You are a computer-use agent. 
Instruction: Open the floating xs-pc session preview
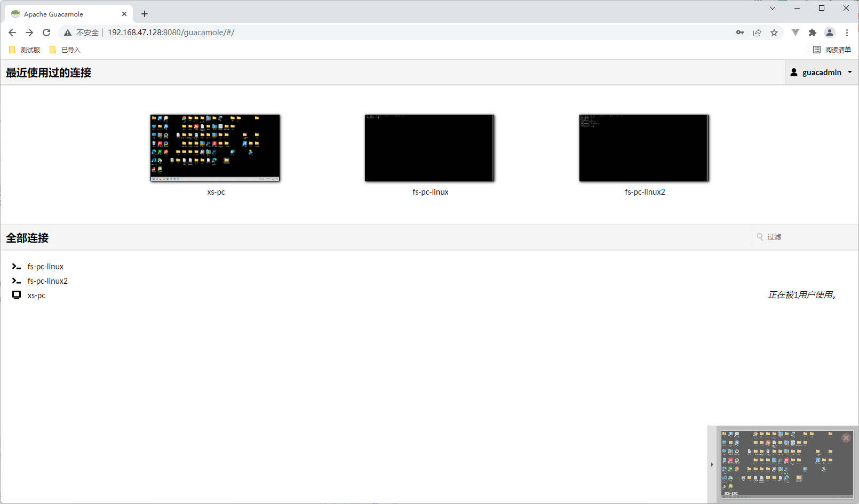click(787, 465)
